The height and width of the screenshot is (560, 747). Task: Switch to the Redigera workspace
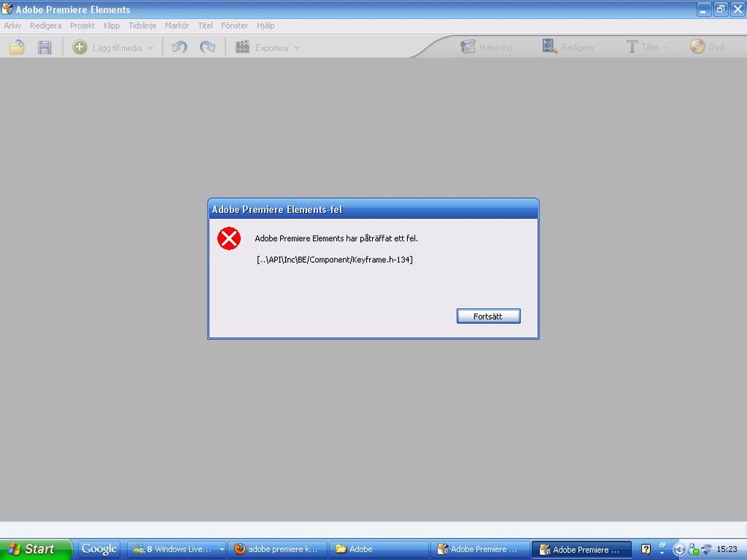tap(568, 47)
